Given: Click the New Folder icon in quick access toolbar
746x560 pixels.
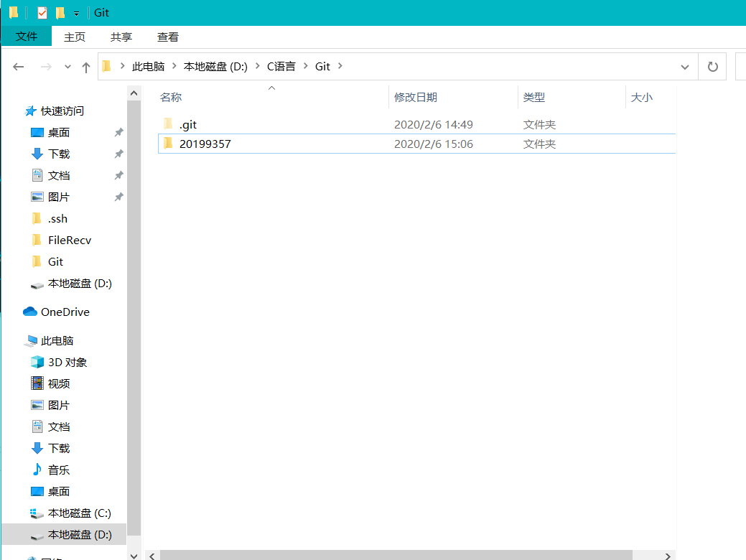Looking at the screenshot, I should click(60, 13).
